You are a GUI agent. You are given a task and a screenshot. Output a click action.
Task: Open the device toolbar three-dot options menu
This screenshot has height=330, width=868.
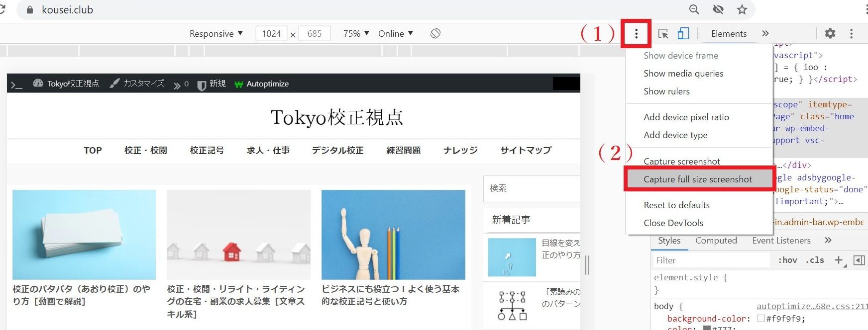[x=636, y=34]
